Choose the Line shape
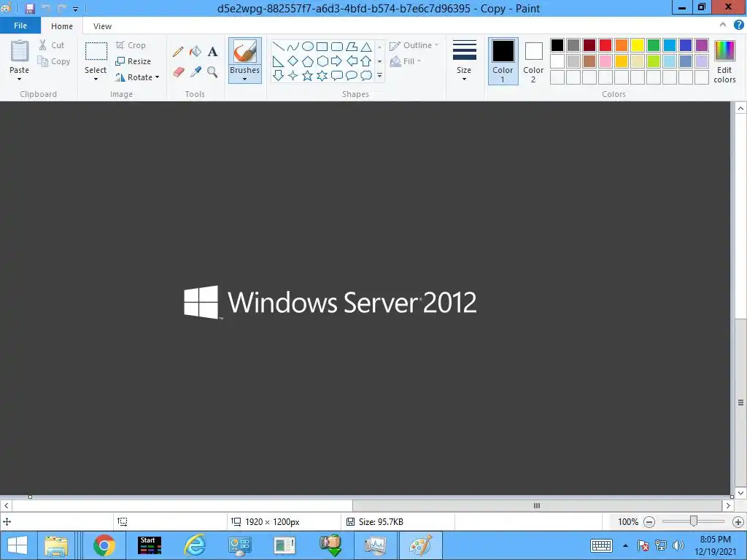The image size is (747, 560). click(x=278, y=47)
